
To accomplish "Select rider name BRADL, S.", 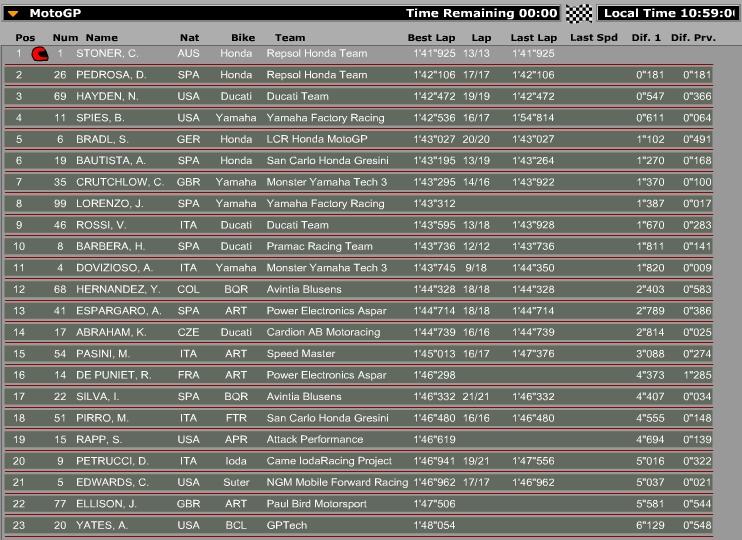I will coord(102,139).
